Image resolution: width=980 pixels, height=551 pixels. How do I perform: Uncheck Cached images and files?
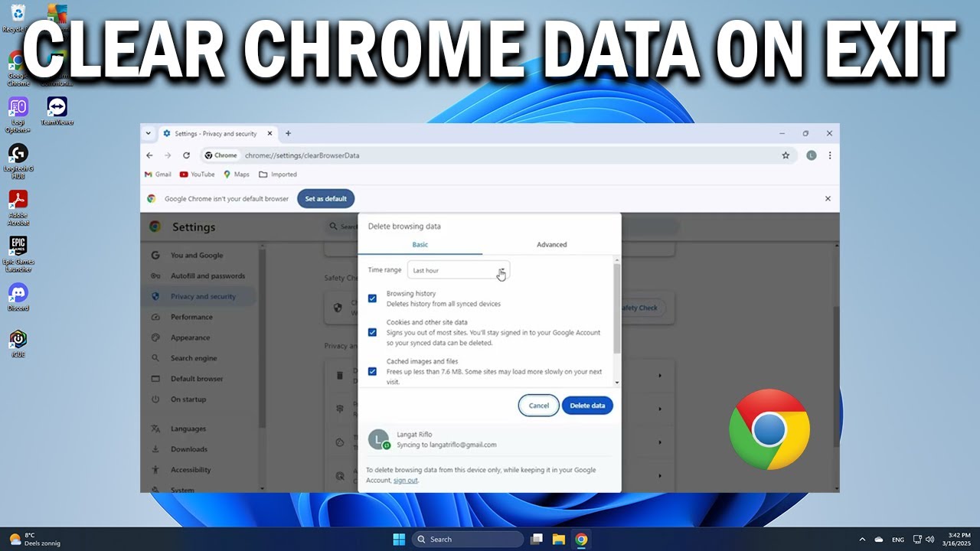(372, 371)
